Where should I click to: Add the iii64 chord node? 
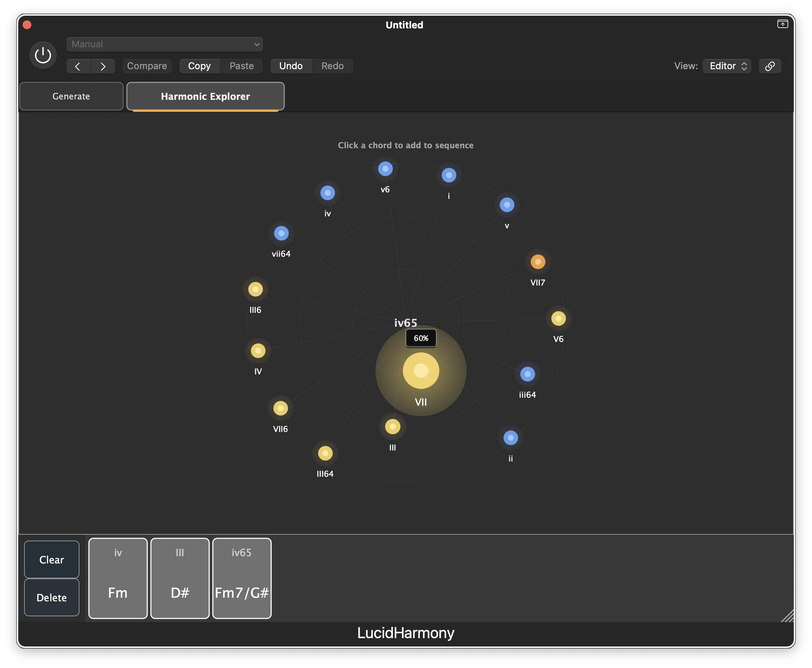tap(528, 374)
